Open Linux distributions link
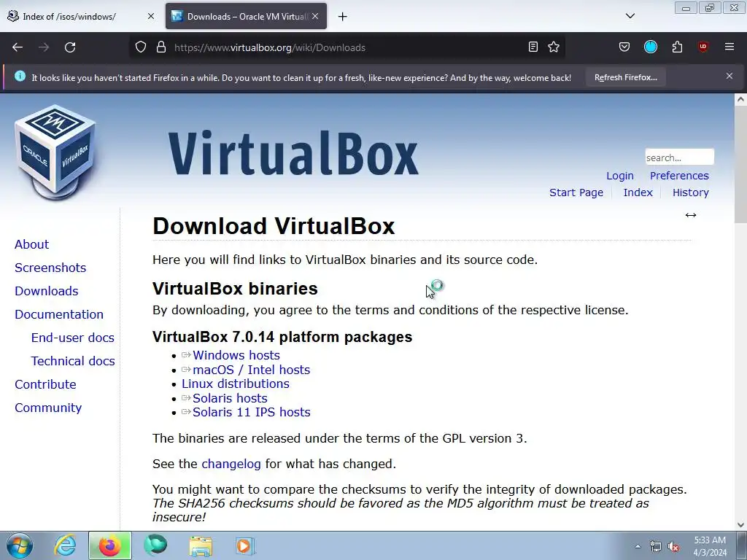Viewport: 747px width, 560px height. tap(236, 384)
